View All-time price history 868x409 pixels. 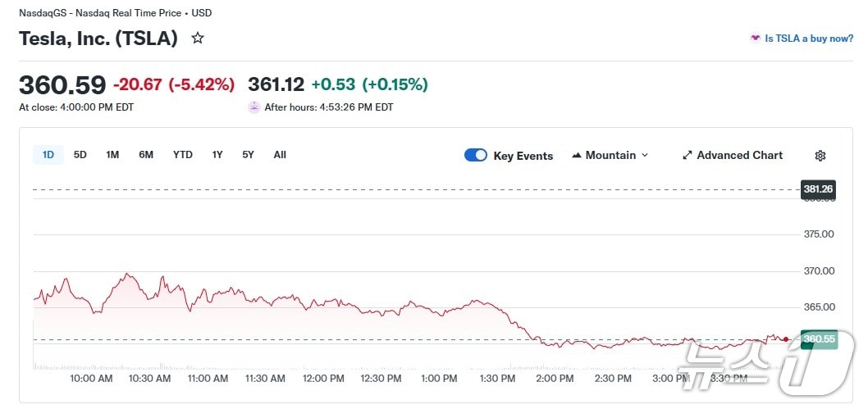pos(280,155)
